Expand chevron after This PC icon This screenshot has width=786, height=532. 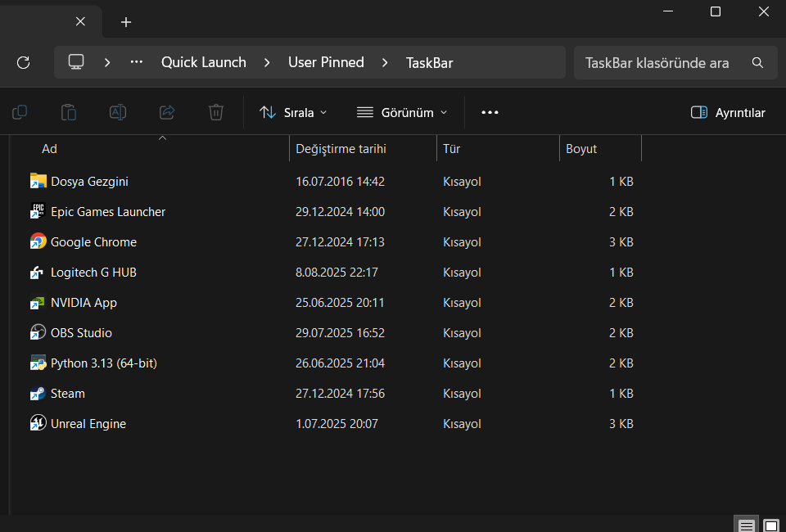tap(106, 63)
